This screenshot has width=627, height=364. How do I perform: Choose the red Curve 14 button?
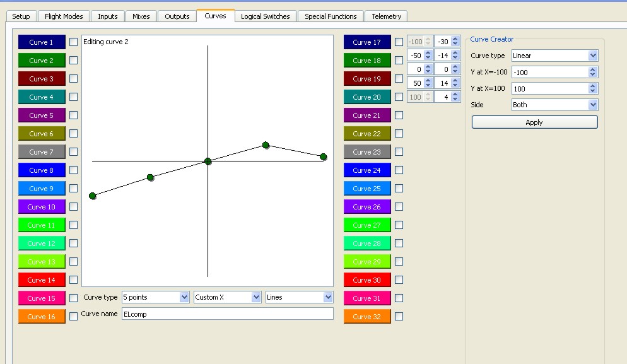pos(42,280)
